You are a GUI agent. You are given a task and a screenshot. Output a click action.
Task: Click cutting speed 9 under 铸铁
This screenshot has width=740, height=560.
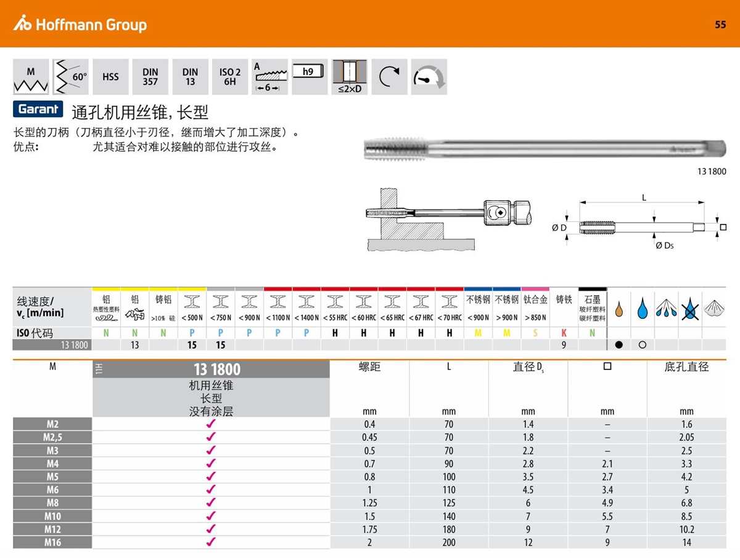coord(564,345)
